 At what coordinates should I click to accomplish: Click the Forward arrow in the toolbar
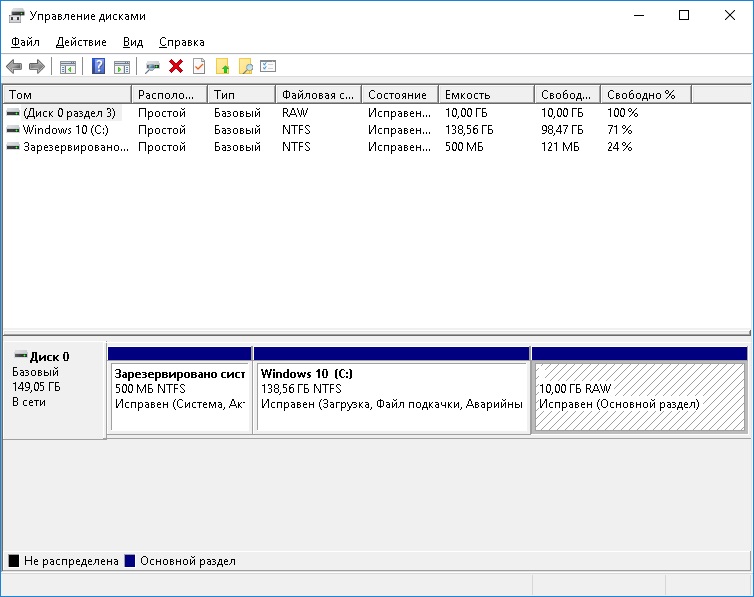pyautogui.click(x=37, y=66)
